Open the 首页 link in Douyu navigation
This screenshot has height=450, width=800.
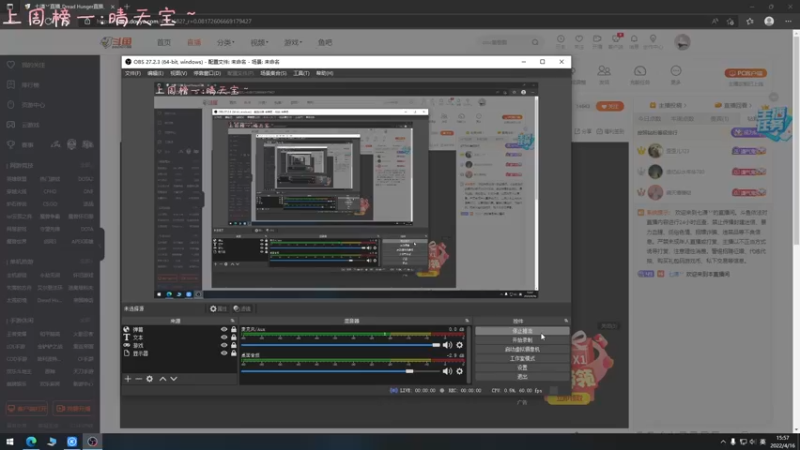(x=164, y=42)
